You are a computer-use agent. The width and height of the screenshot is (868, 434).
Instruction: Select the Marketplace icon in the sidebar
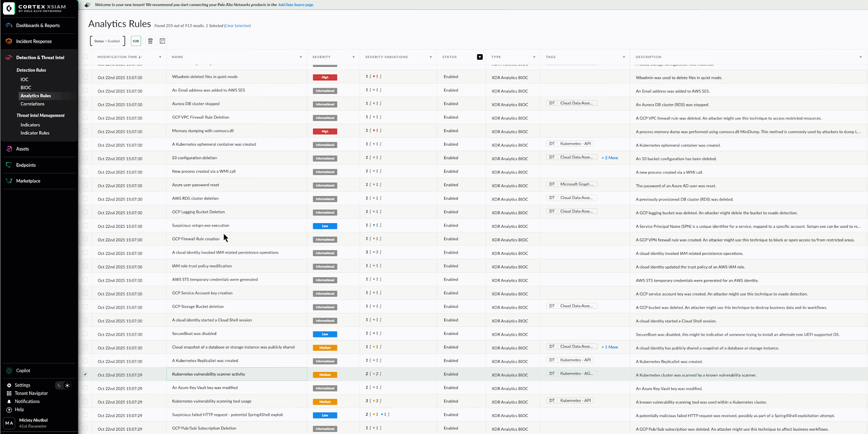click(8, 181)
